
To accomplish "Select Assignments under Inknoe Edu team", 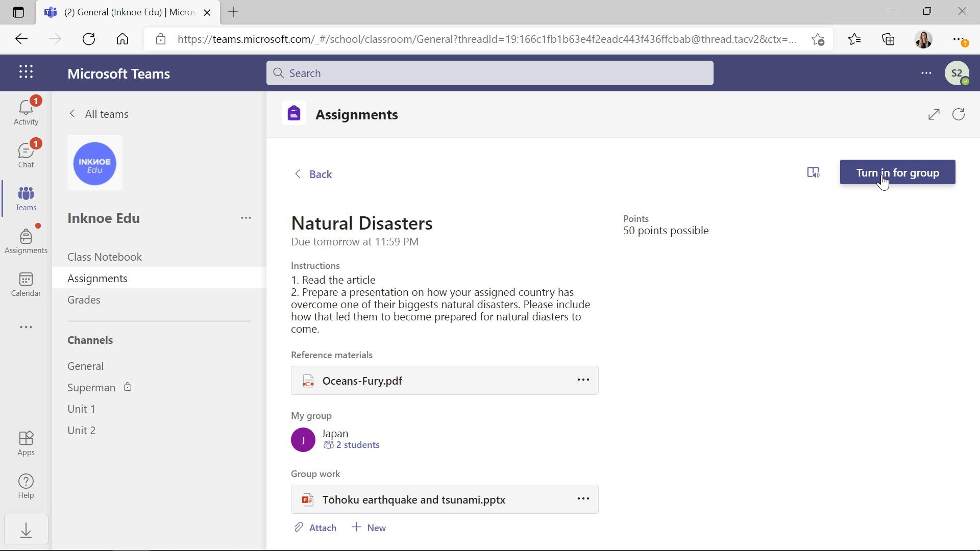I will [x=97, y=278].
